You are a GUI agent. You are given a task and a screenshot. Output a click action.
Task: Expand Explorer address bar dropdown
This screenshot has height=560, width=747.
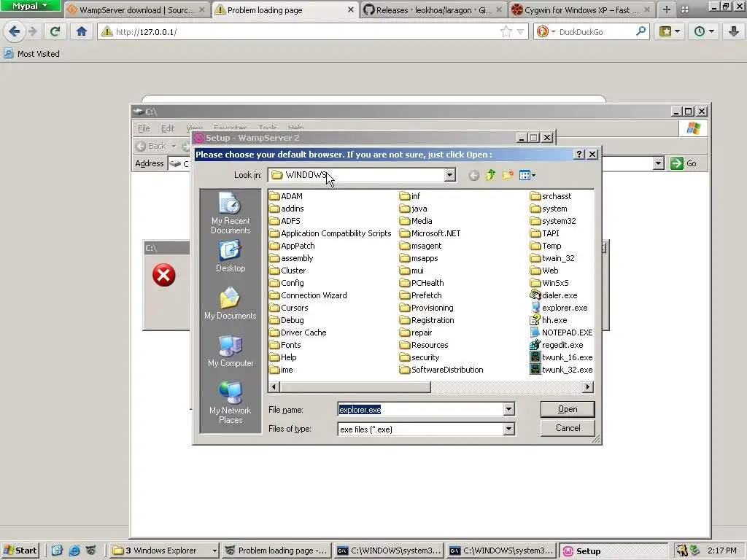[x=659, y=163]
